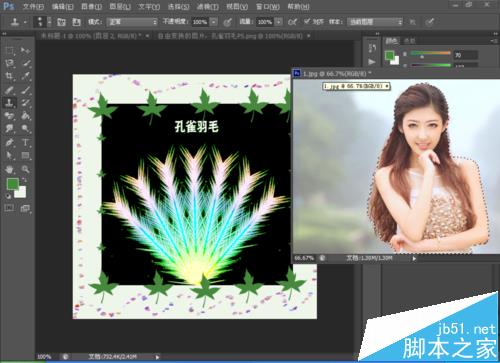
Task: Switch to the 色板 panel tab
Action: tap(409, 41)
